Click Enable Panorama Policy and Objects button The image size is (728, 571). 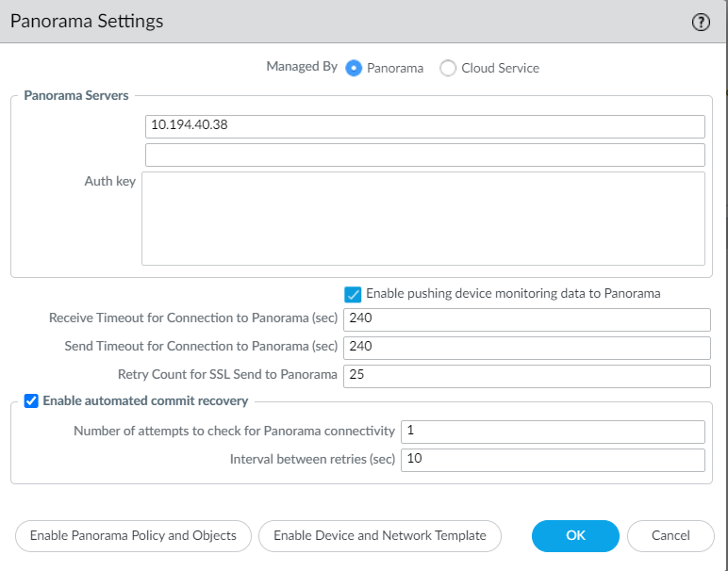tap(133, 536)
